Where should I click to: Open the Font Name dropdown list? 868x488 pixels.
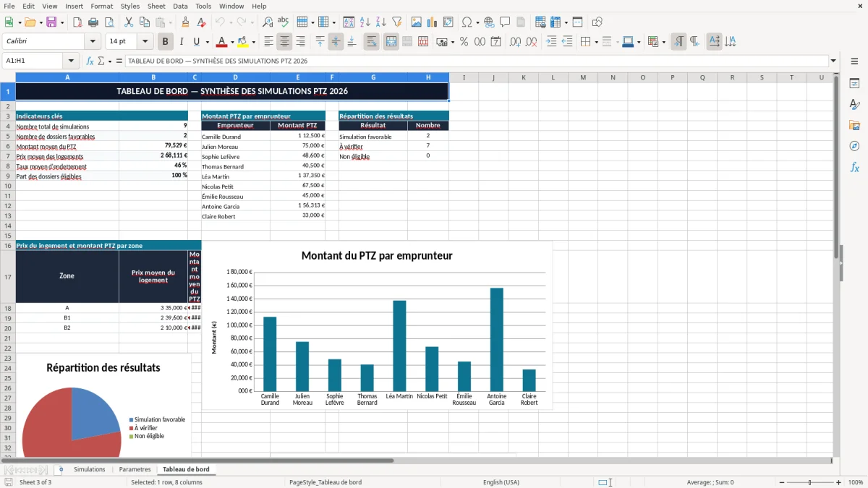click(x=93, y=42)
